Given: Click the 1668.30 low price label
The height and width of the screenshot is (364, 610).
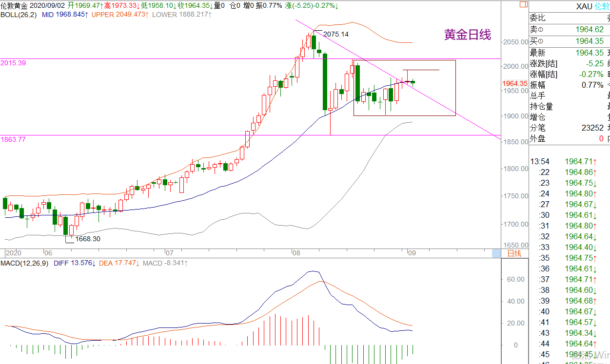Looking at the screenshot, I should click(x=88, y=239).
